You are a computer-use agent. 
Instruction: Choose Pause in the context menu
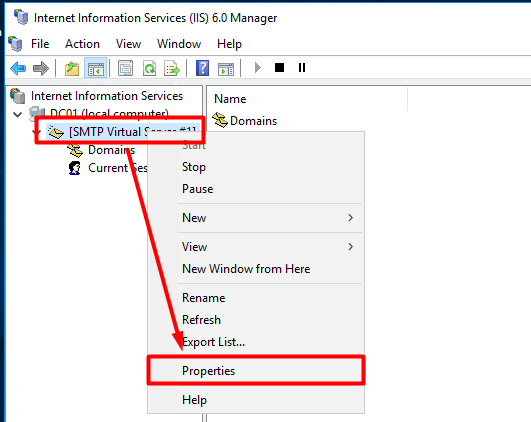[256, 189]
